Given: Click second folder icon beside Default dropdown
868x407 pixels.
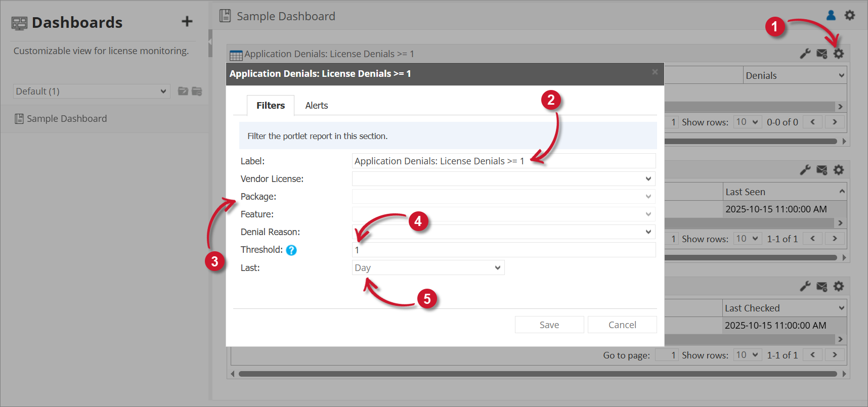Looking at the screenshot, I should point(197,91).
